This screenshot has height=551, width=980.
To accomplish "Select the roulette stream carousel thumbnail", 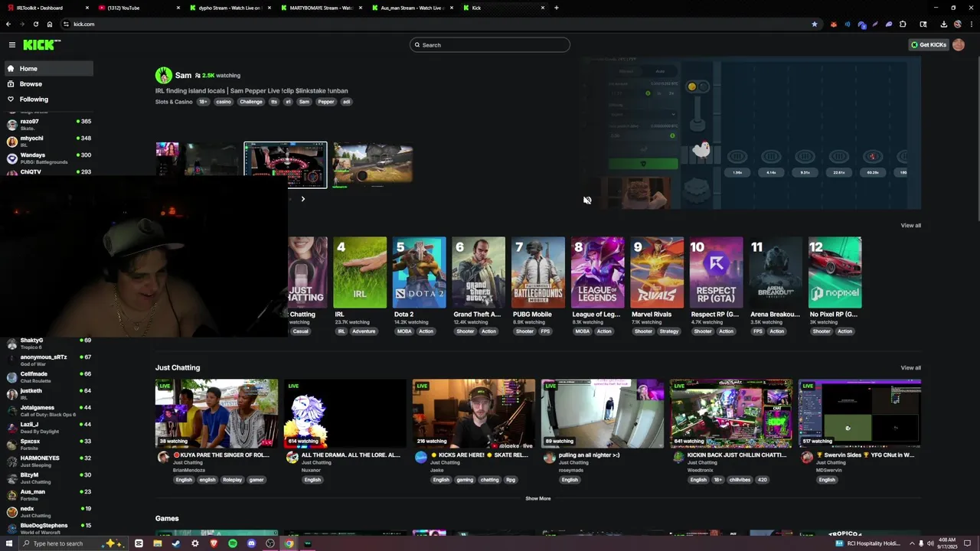I will pyautogui.click(x=286, y=165).
